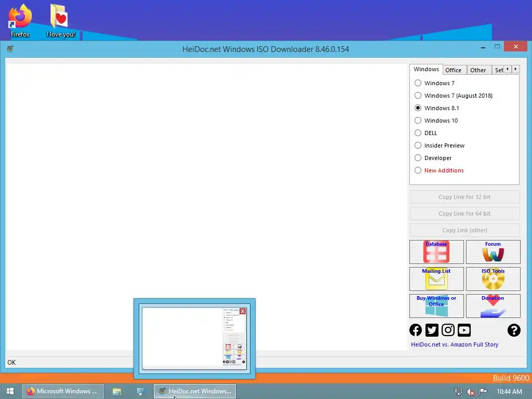The width and height of the screenshot is (532, 399).
Task: Open the Facebook icon
Action: (416, 330)
